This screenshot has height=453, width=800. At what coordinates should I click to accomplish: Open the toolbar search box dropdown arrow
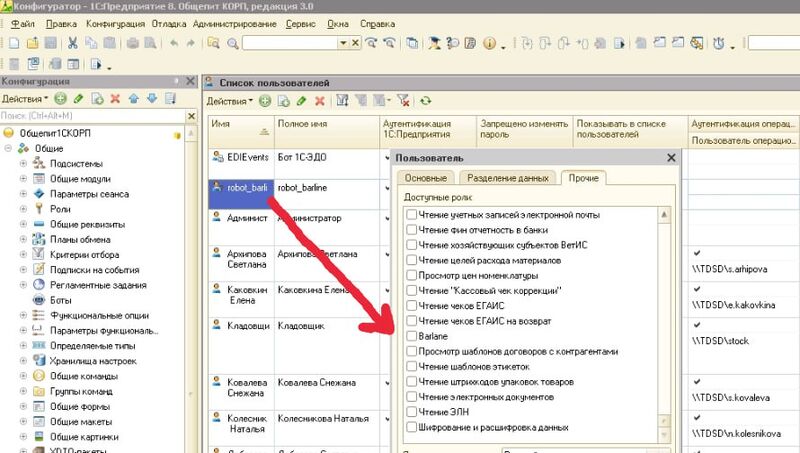coord(343,43)
